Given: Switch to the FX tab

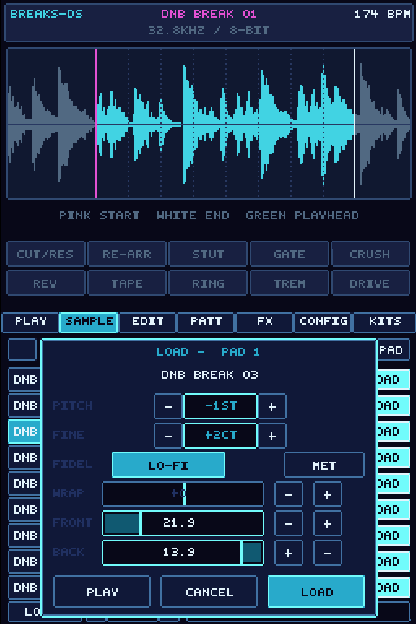Looking at the screenshot, I should [x=265, y=322].
